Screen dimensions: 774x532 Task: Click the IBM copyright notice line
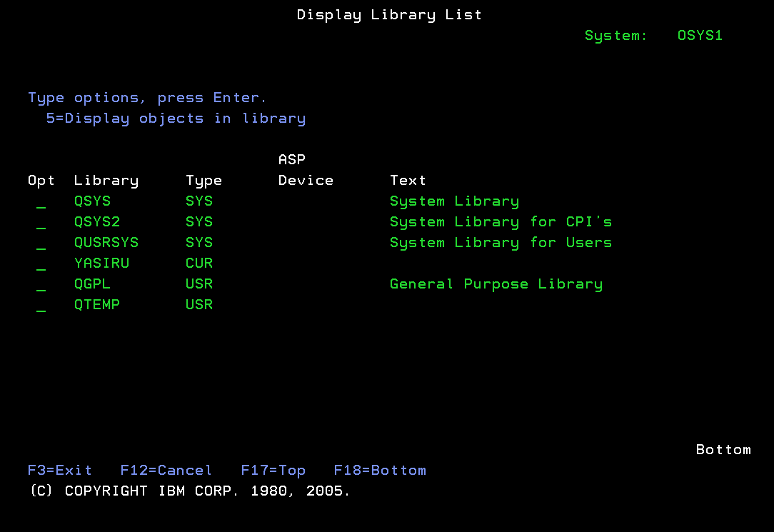[189, 491]
